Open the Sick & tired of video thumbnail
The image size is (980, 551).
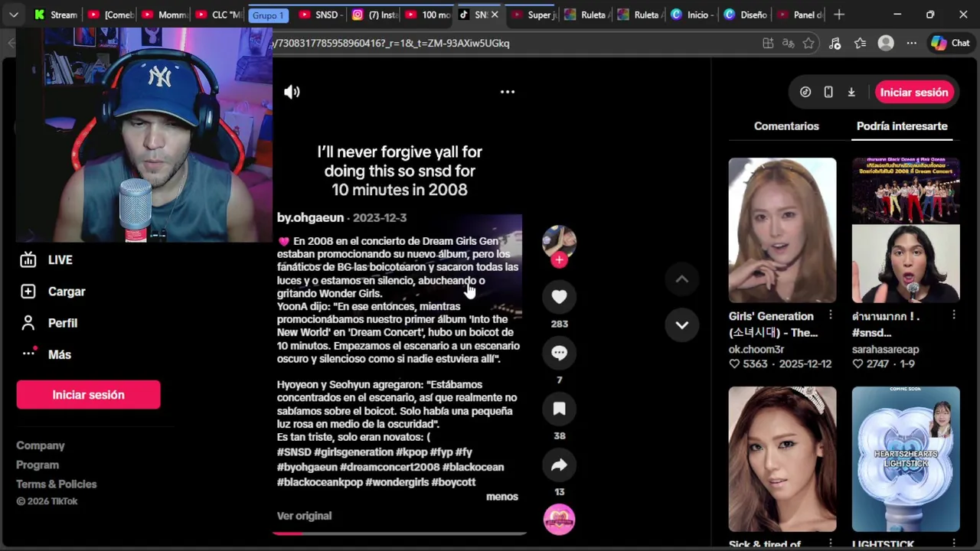782,459
